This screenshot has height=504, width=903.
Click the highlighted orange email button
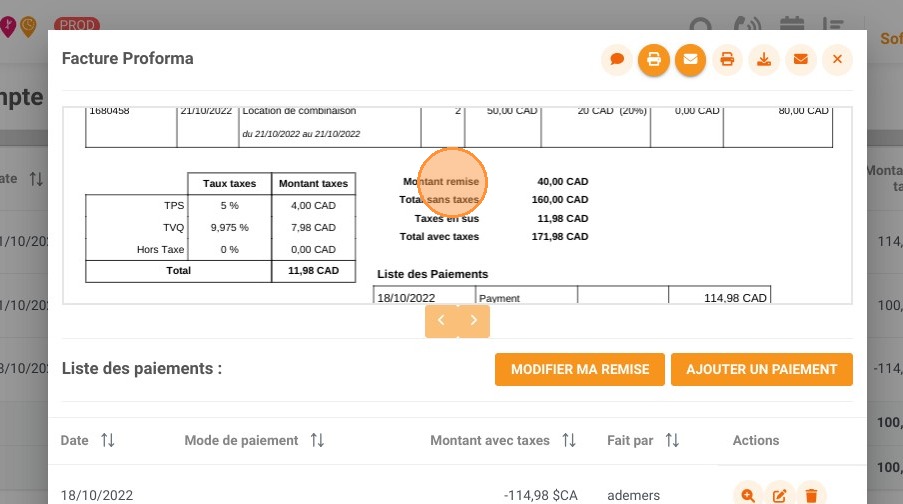click(x=690, y=59)
